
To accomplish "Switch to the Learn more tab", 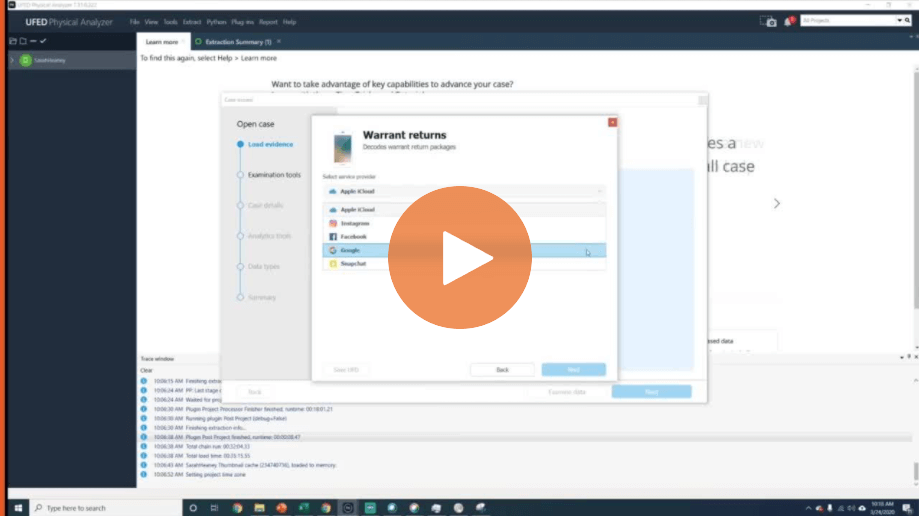I will (162, 42).
